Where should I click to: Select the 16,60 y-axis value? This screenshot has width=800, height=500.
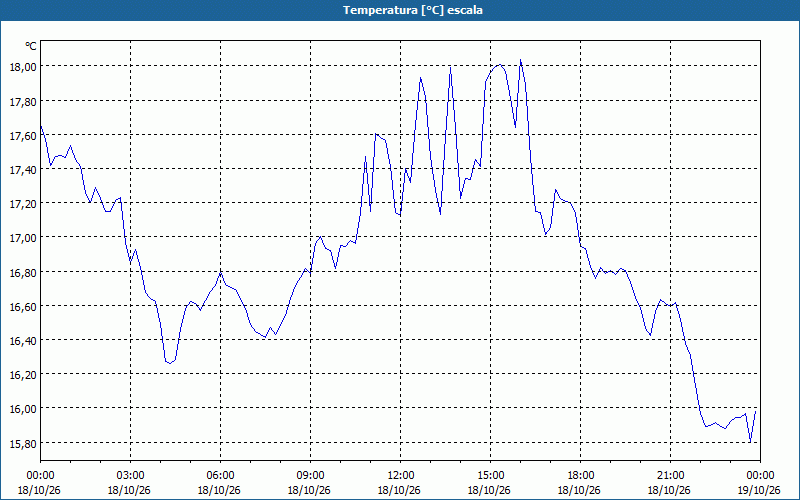click(23, 306)
